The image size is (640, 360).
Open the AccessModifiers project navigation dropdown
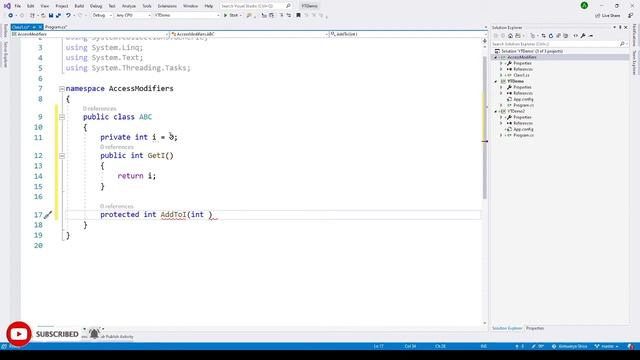pos(90,34)
